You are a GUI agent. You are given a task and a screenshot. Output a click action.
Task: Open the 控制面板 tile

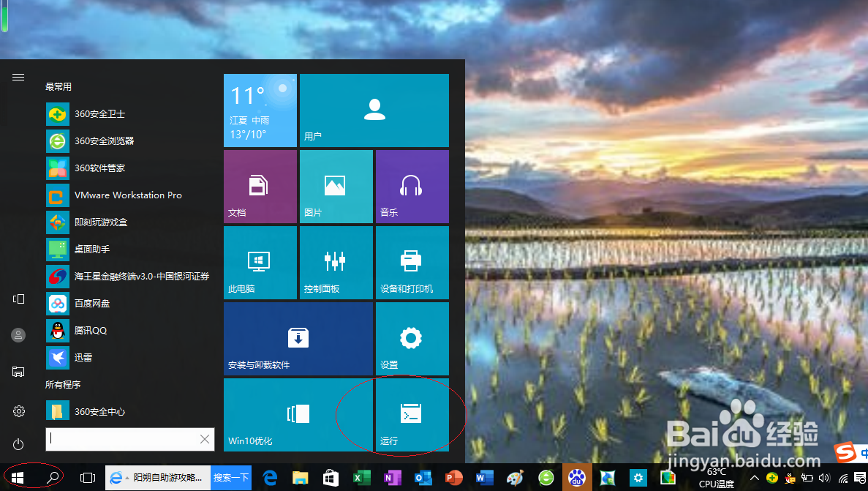pyautogui.click(x=336, y=263)
